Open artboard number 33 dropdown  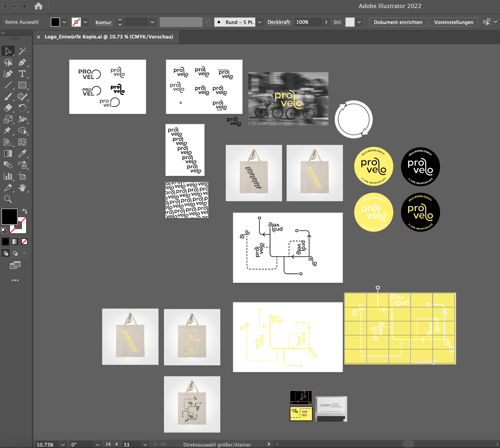click(x=145, y=444)
